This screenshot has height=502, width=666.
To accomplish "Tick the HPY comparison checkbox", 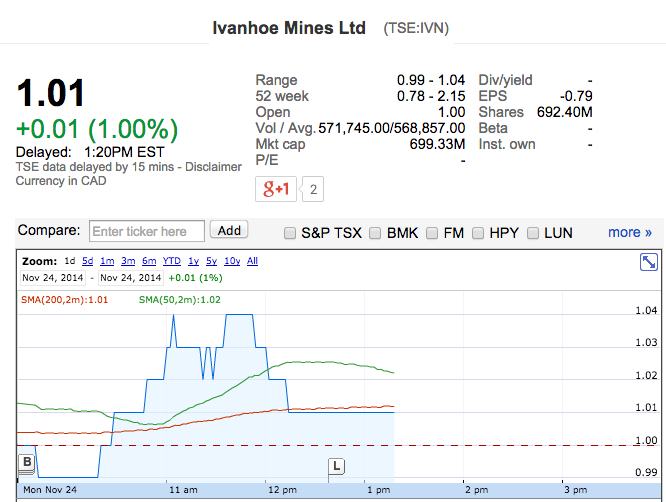I will pos(477,233).
